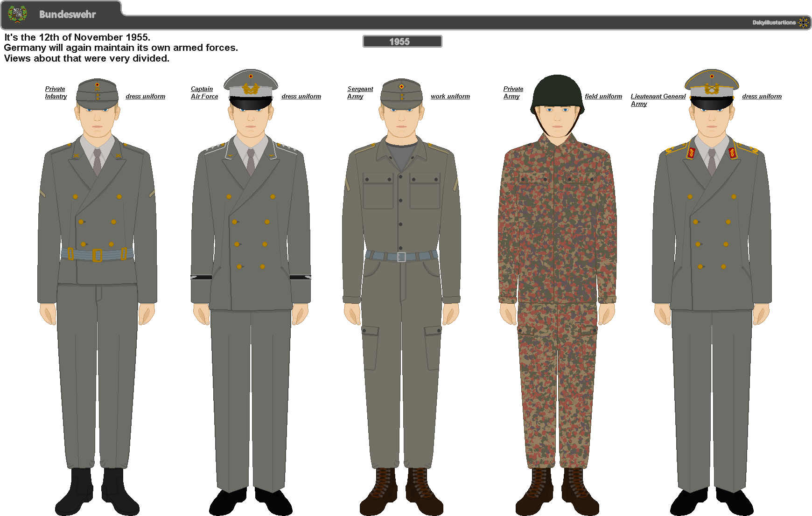Click the cargo pocket on Sergeant's left trouser leg

pos(370,348)
